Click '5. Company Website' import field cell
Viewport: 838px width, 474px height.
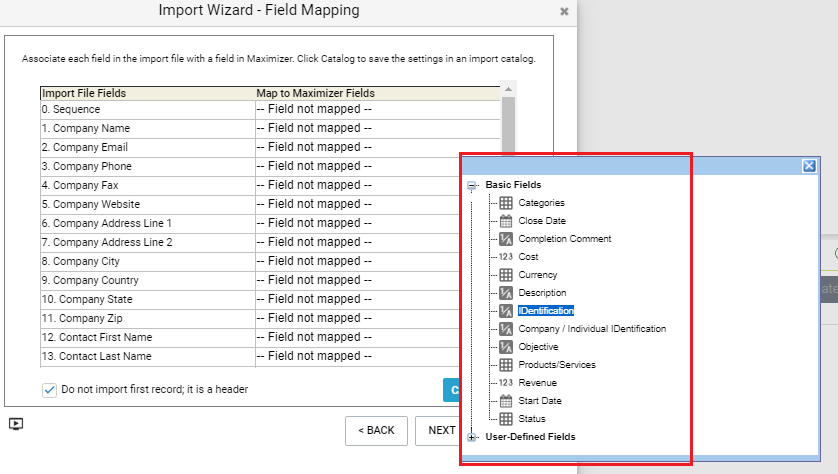click(x=148, y=204)
